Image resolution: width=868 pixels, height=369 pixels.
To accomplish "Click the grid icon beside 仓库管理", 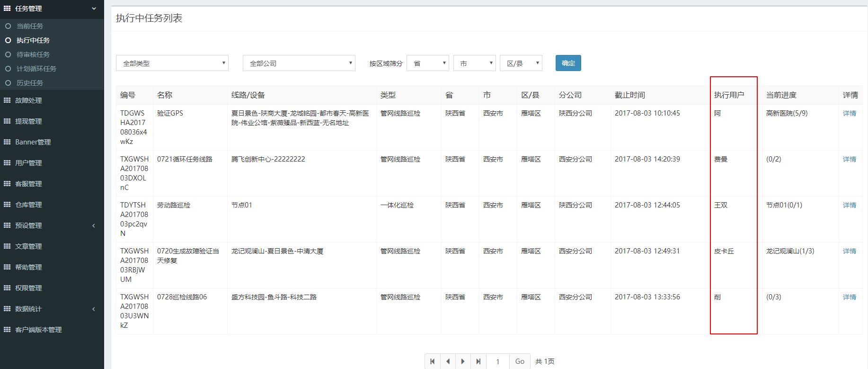I will [x=7, y=205].
